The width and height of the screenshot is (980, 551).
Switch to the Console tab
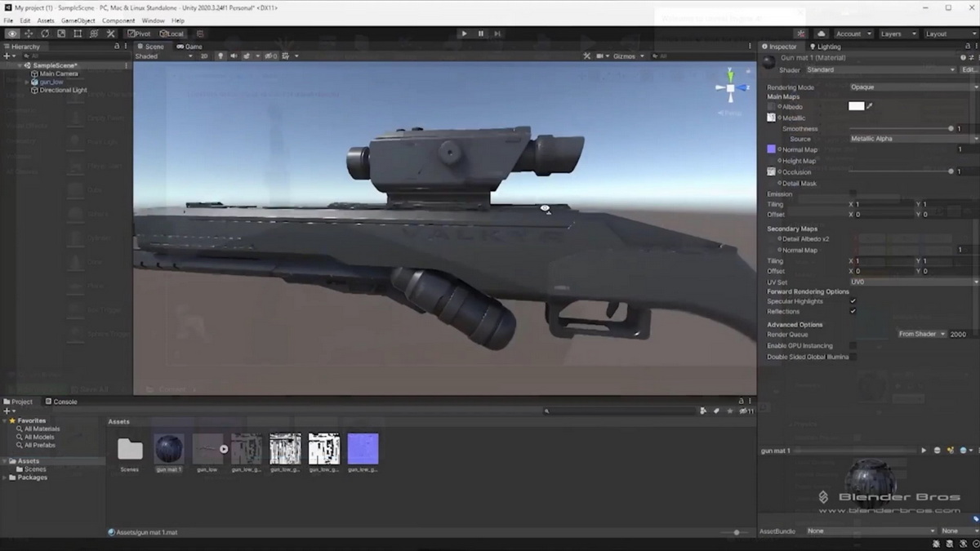(61, 402)
